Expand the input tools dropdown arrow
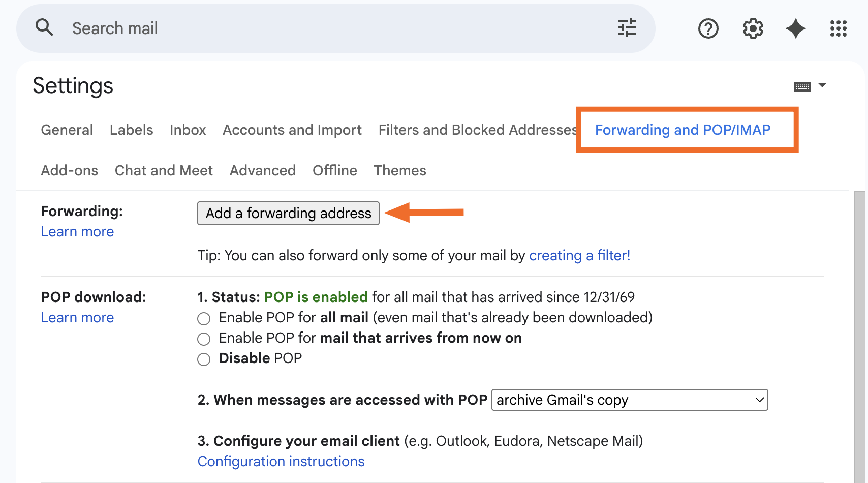The height and width of the screenshot is (483, 868). [822, 86]
